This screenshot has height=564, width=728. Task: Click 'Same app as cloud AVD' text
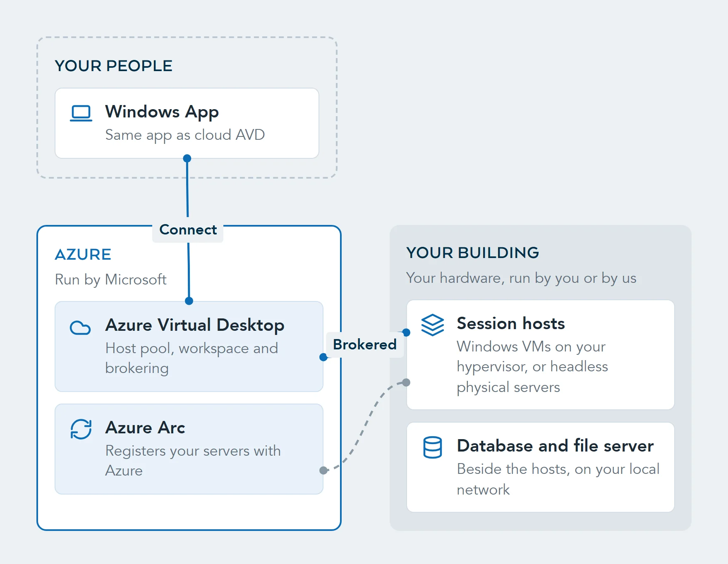click(185, 135)
